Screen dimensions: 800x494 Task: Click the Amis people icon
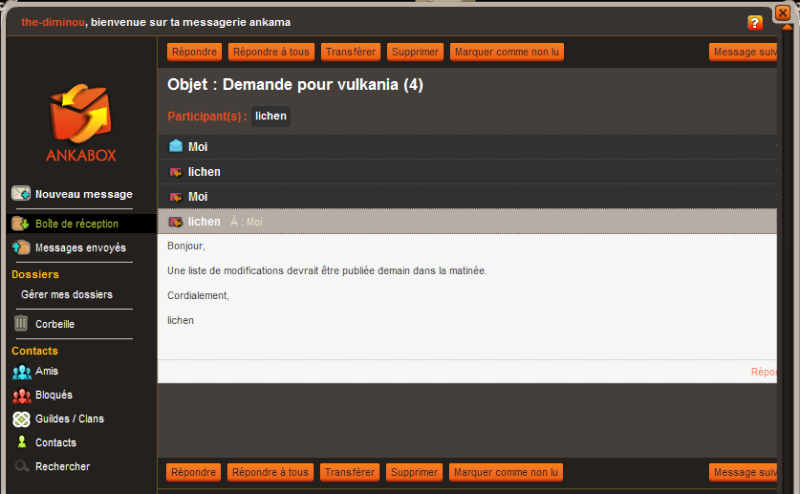21,372
